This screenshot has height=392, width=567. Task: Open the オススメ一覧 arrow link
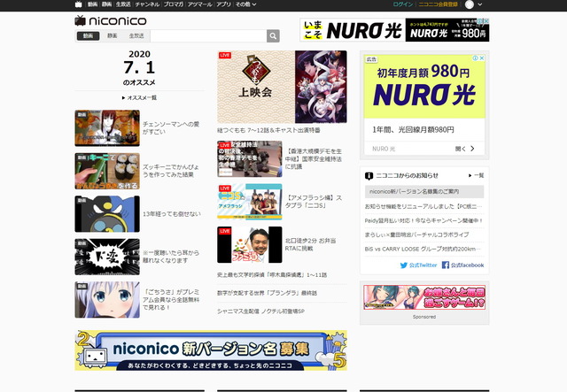coord(139,98)
